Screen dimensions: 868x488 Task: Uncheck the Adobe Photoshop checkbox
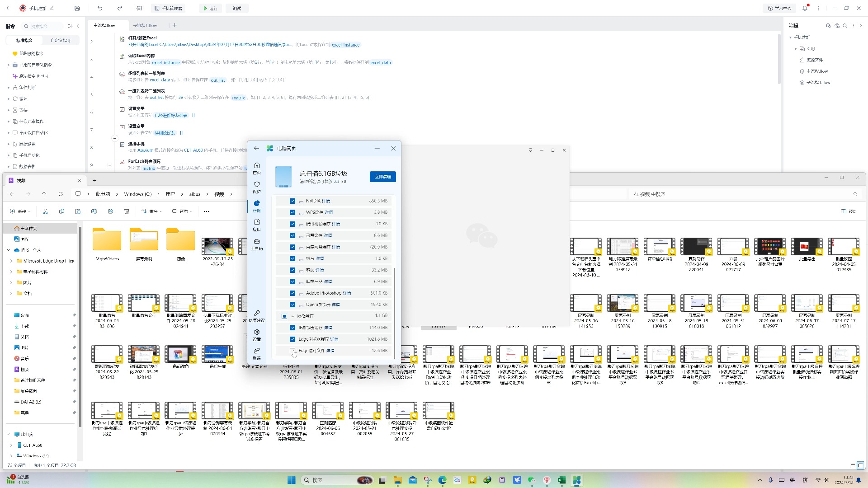coord(292,293)
